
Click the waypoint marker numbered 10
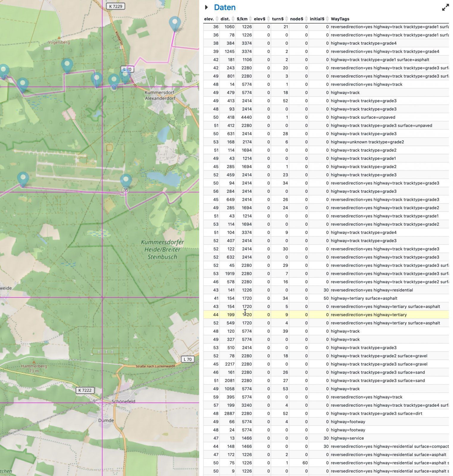[114, 80]
